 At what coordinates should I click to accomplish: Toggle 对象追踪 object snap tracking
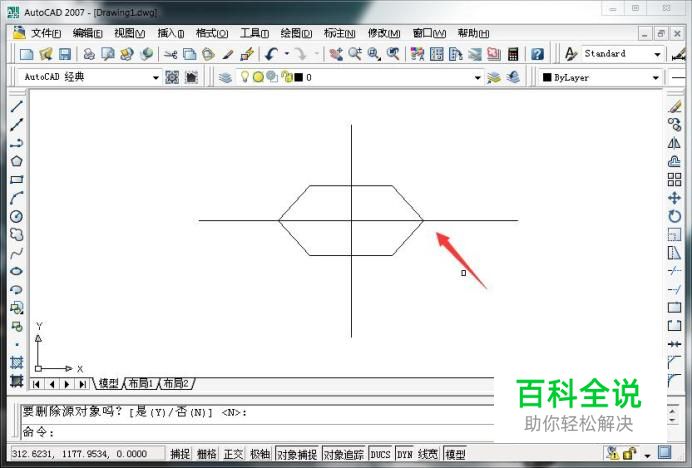coord(344,453)
